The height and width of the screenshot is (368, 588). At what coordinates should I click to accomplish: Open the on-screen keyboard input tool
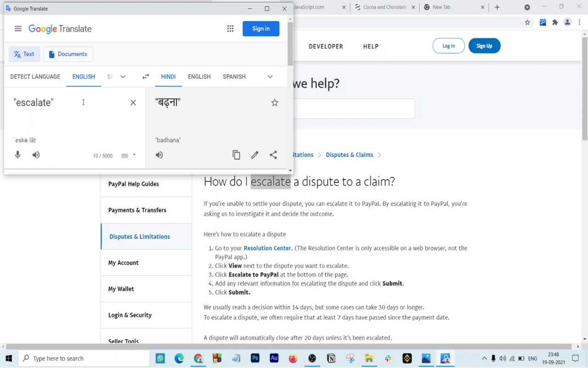[x=124, y=155]
